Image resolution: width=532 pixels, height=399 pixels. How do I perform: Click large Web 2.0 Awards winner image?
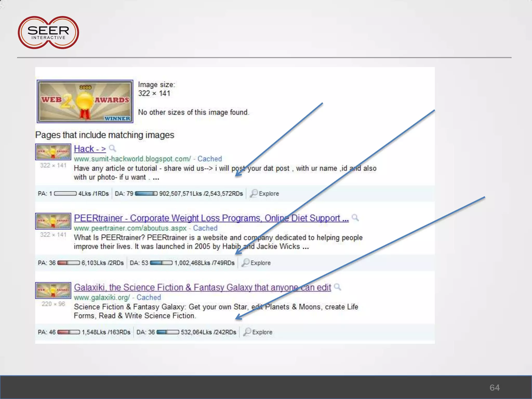coord(85,101)
